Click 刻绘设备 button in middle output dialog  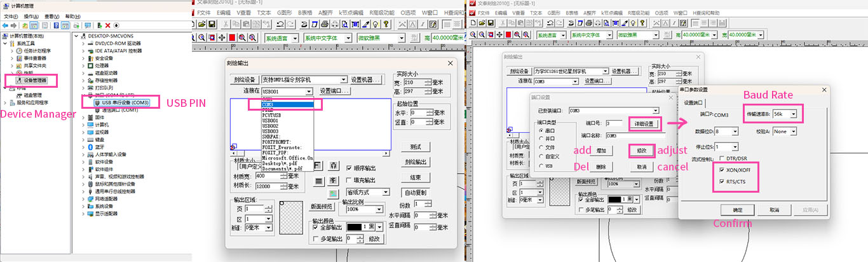(x=245, y=80)
